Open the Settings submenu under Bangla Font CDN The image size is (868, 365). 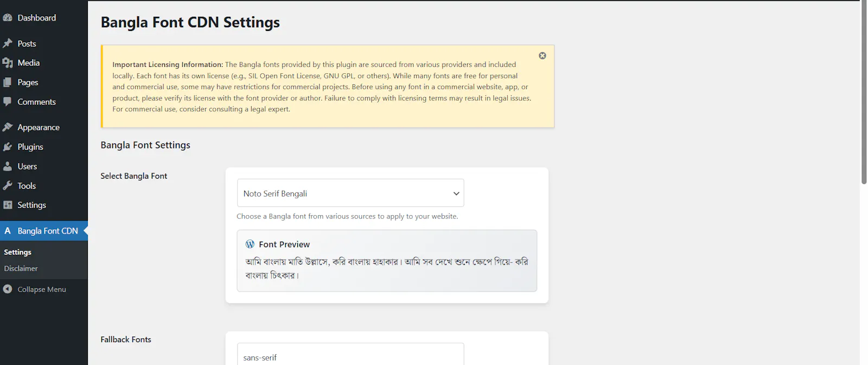click(17, 252)
